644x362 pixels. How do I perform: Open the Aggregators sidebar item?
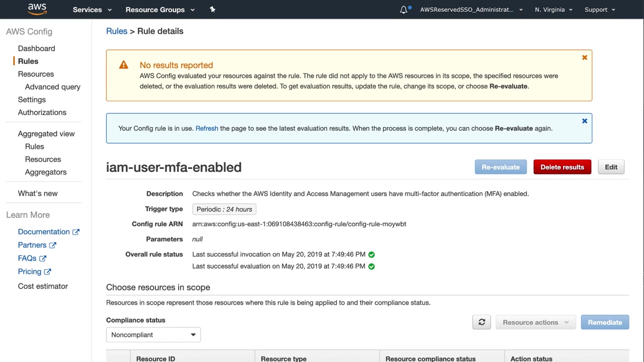pos(46,172)
